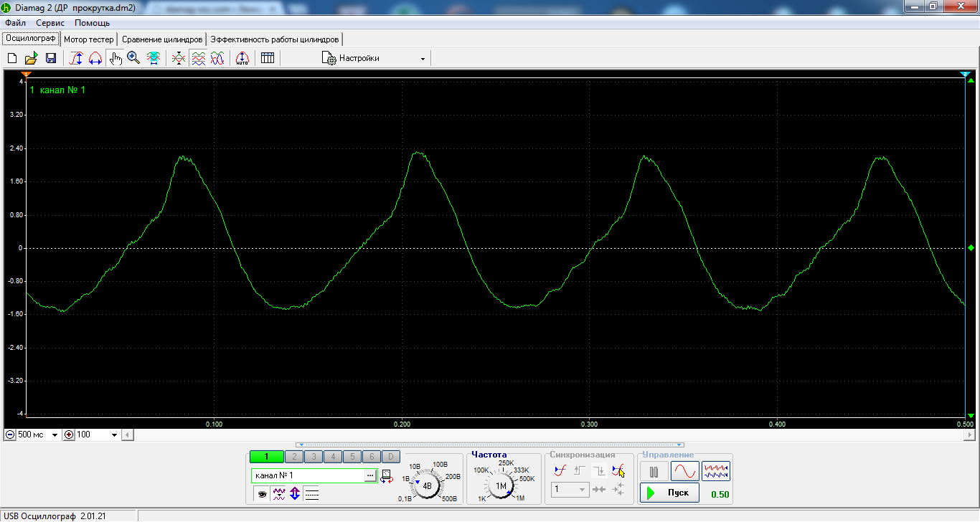Click the zoom out minus magnifier icon
The width and height of the screenshot is (980, 522).
click(10, 435)
